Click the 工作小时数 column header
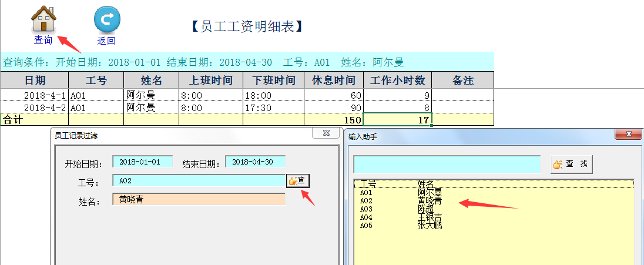Image resolution: width=644 pixels, height=265 pixels. (398, 80)
